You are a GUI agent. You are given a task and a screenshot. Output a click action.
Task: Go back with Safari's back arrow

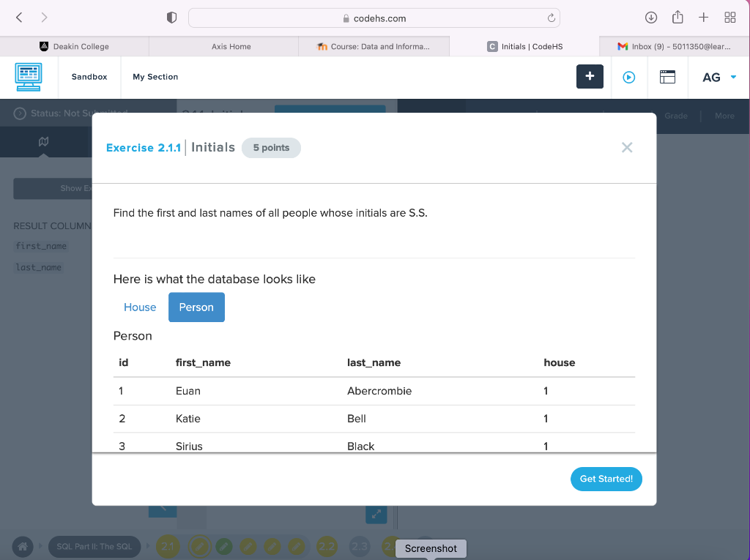pos(19,18)
